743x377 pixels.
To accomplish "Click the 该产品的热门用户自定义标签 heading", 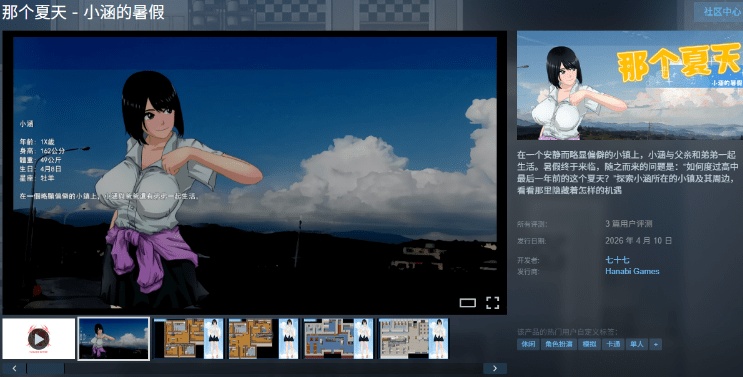I will [x=567, y=332].
